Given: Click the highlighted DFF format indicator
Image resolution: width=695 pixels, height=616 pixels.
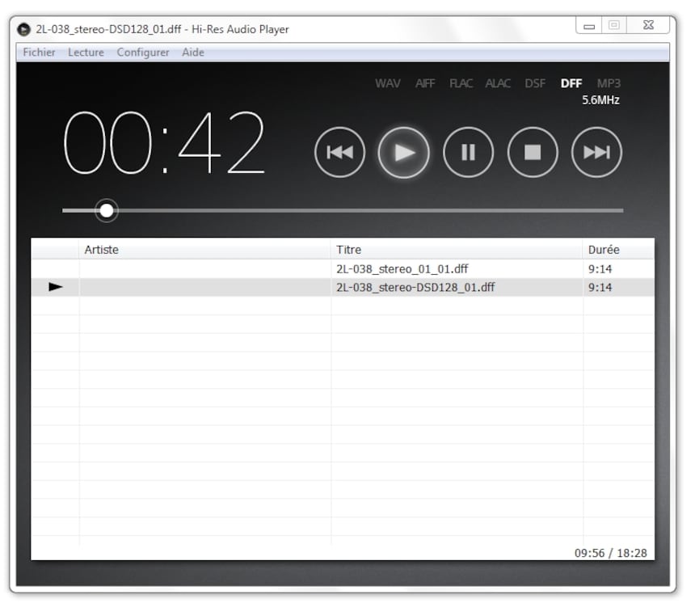Looking at the screenshot, I should click(571, 83).
